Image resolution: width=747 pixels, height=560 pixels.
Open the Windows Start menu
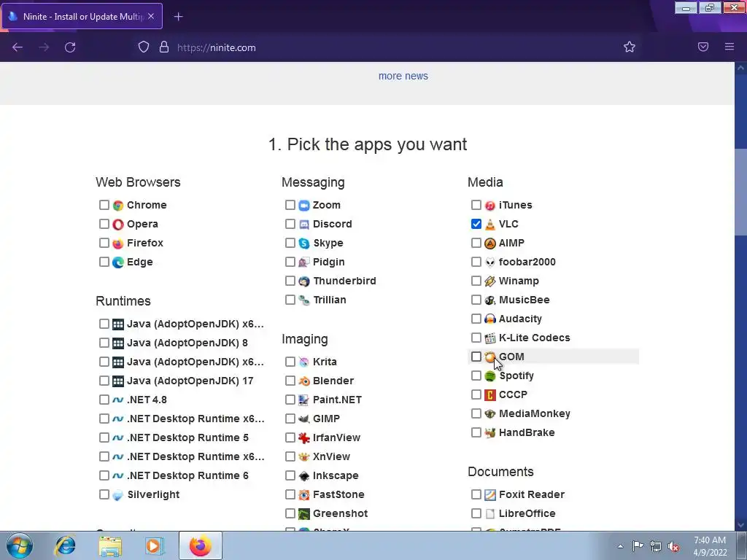click(20, 545)
